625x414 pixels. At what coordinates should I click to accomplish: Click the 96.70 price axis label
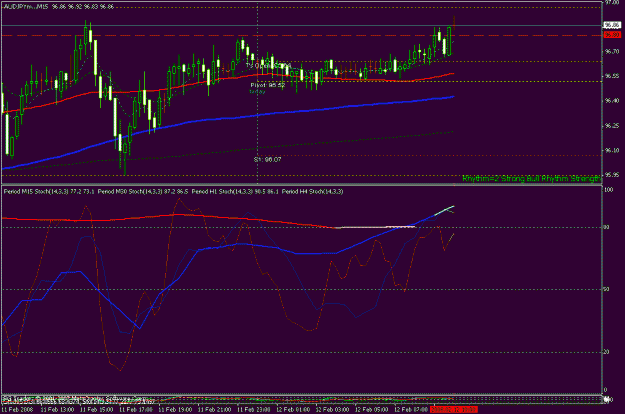pos(612,52)
